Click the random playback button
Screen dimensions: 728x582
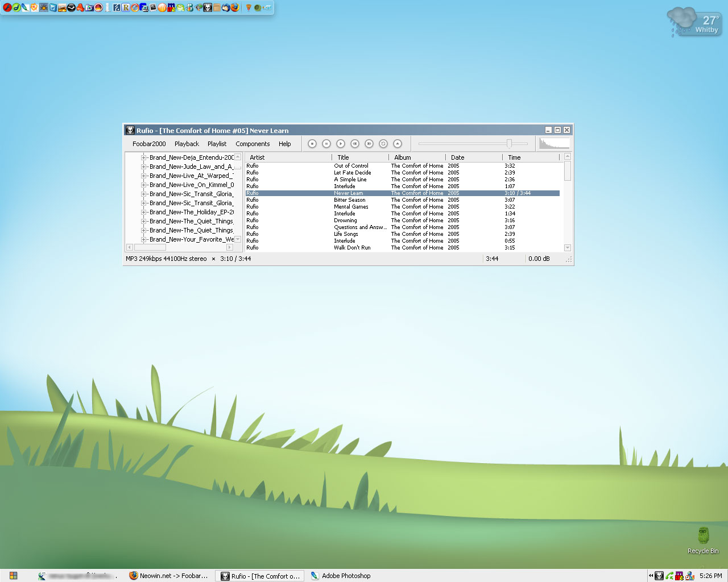click(383, 144)
